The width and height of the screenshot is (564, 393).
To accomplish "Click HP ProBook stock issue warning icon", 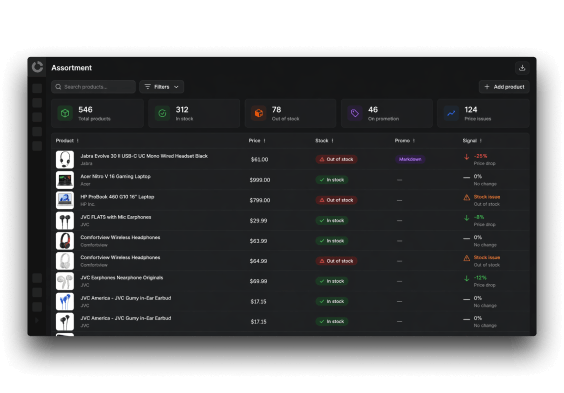I will pyautogui.click(x=467, y=197).
